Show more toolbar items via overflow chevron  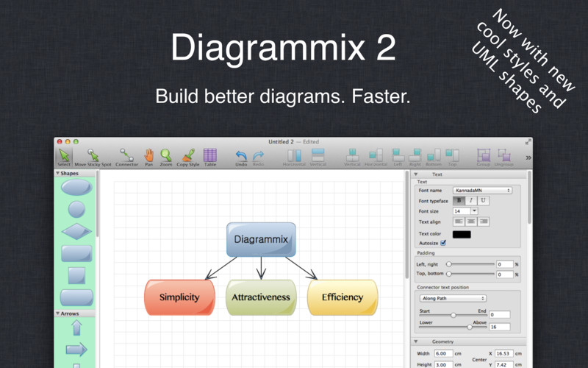click(528, 158)
